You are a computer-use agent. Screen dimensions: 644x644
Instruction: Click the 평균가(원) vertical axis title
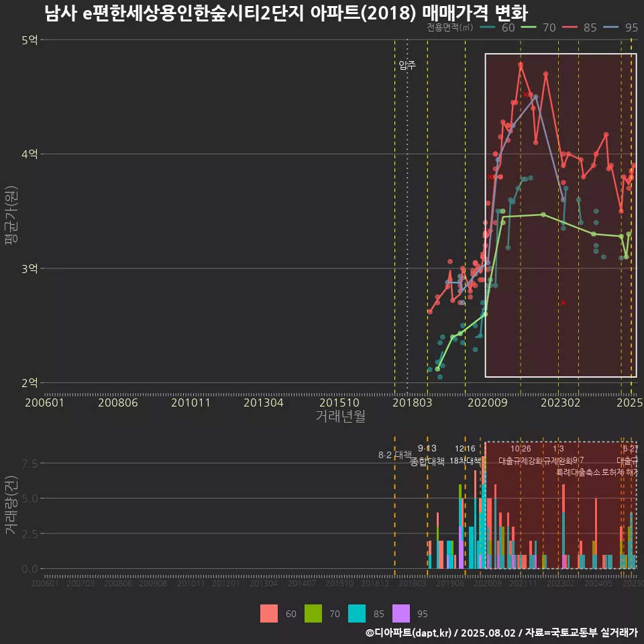(x=11, y=215)
